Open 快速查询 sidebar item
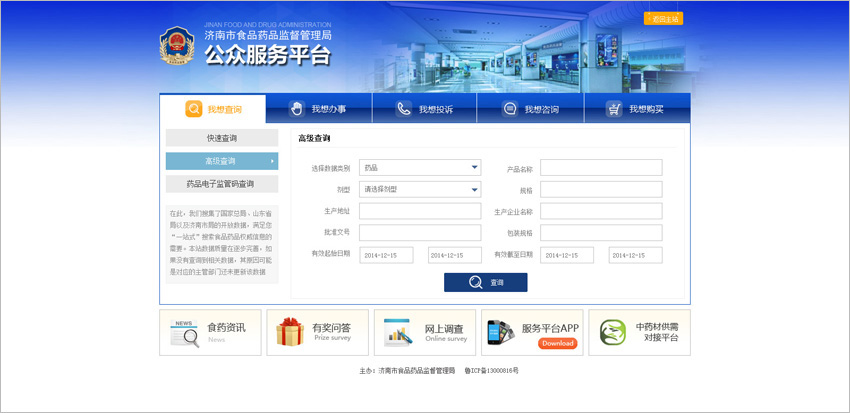The image size is (850, 413). click(x=222, y=138)
